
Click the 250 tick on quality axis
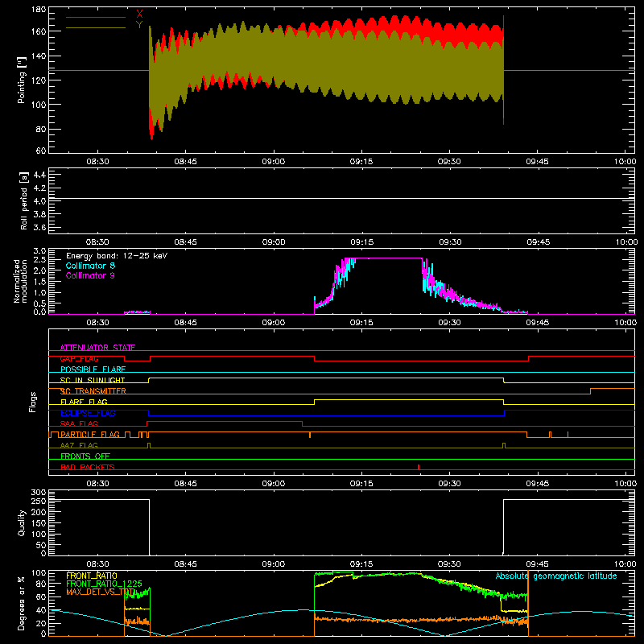[39, 501]
